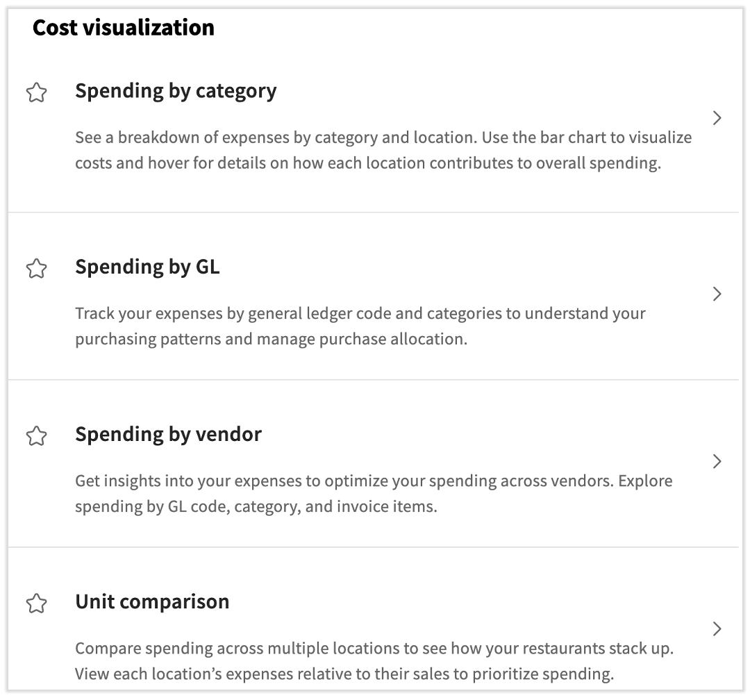Star the Spending by GL report

click(x=36, y=268)
